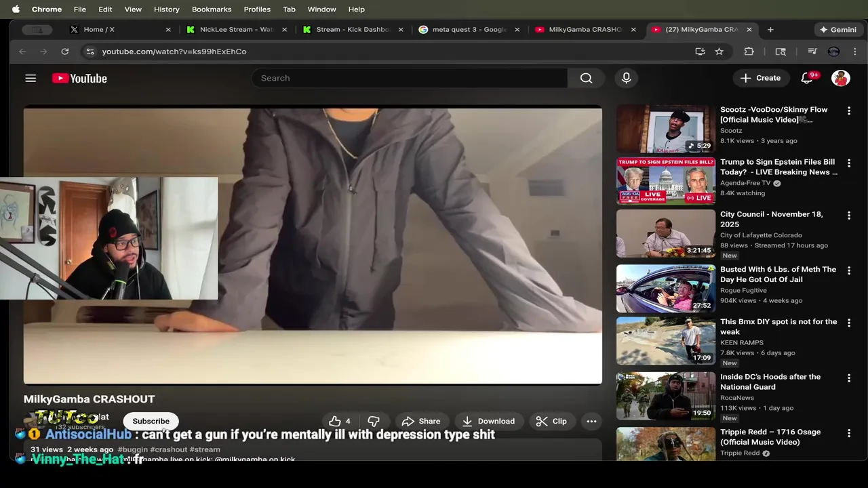Dislike the video with thumbs down
Viewport: 868px width, 488px height.
coord(374,421)
